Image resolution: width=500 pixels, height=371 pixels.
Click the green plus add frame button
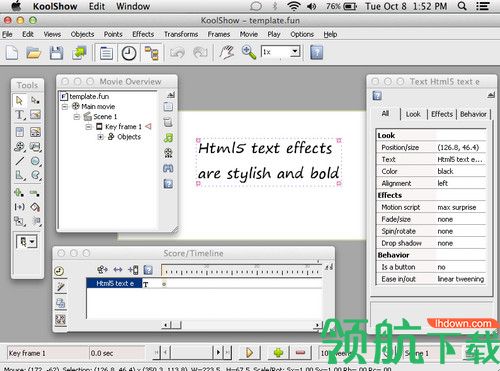coord(278,352)
